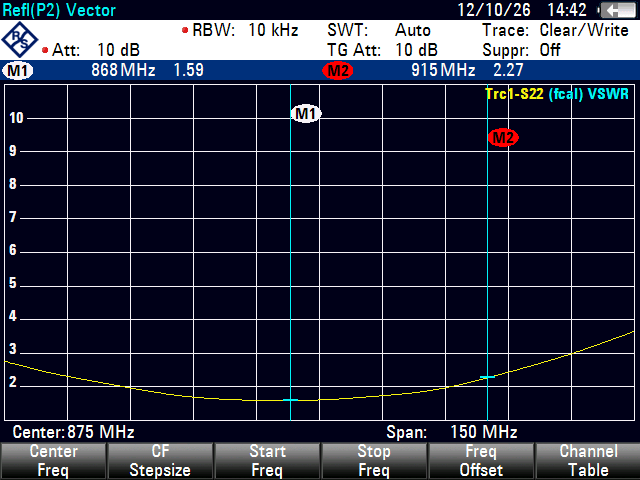Screen dimensions: 640x480
Task: Select the CF Stepsize softkey
Action: (x=160, y=461)
